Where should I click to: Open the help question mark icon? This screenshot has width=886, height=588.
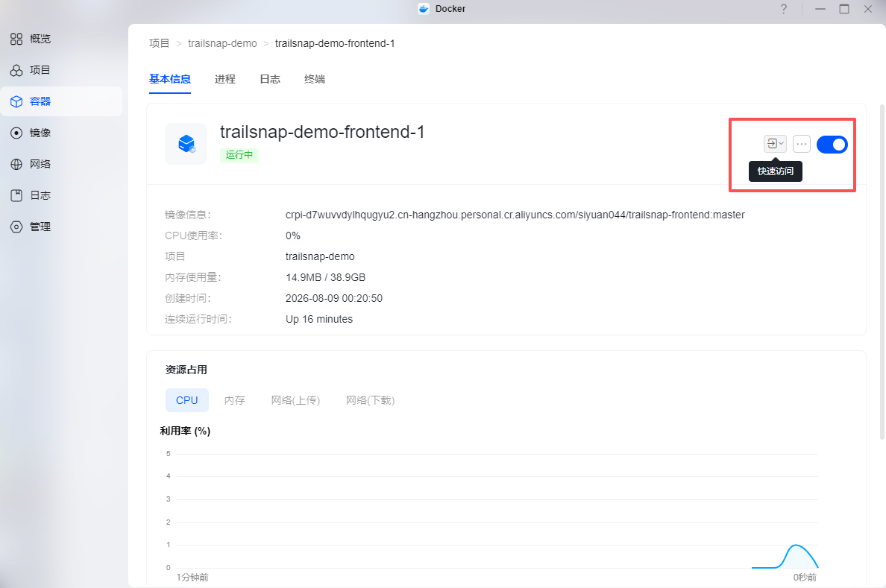pos(783,9)
